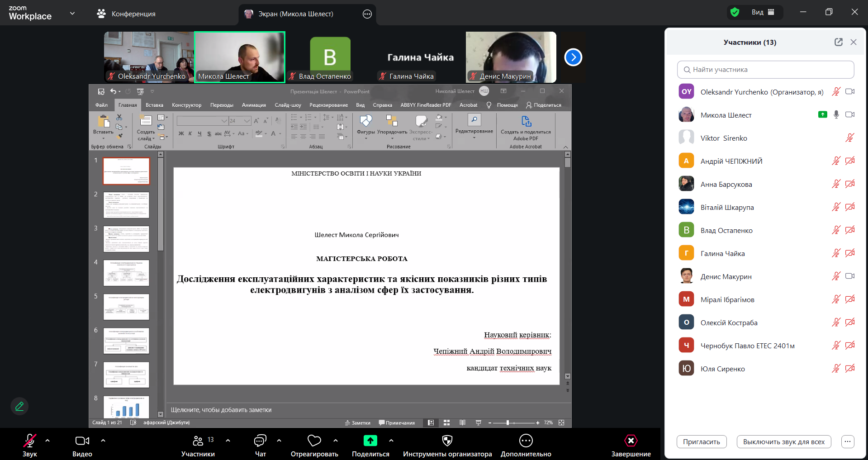Open the React heart icon
This screenshot has width=868, height=460.
(314, 441)
